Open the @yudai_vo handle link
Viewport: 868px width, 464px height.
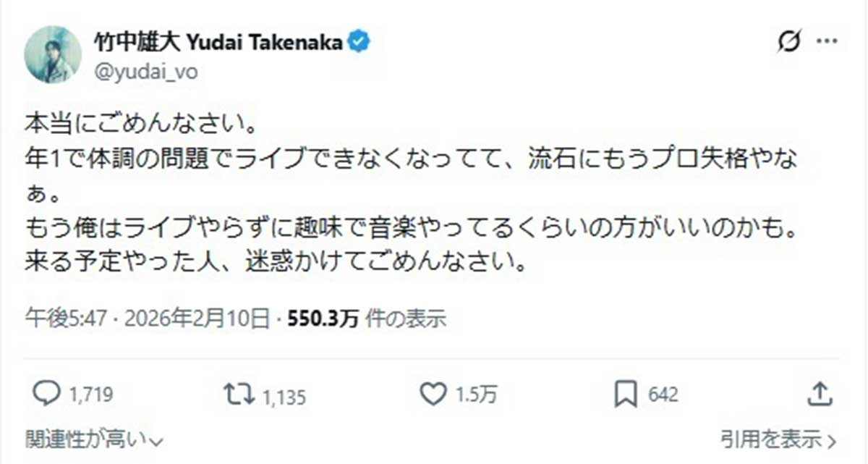point(145,71)
